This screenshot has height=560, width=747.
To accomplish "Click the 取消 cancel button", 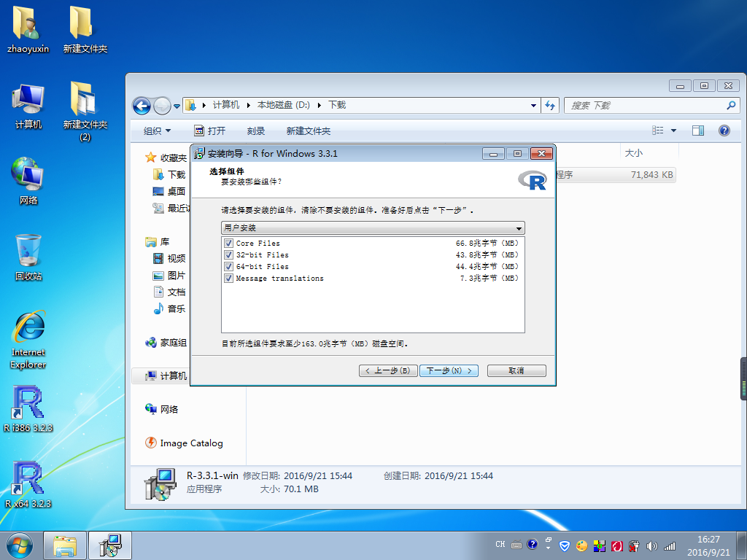I will click(x=516, y=370).
